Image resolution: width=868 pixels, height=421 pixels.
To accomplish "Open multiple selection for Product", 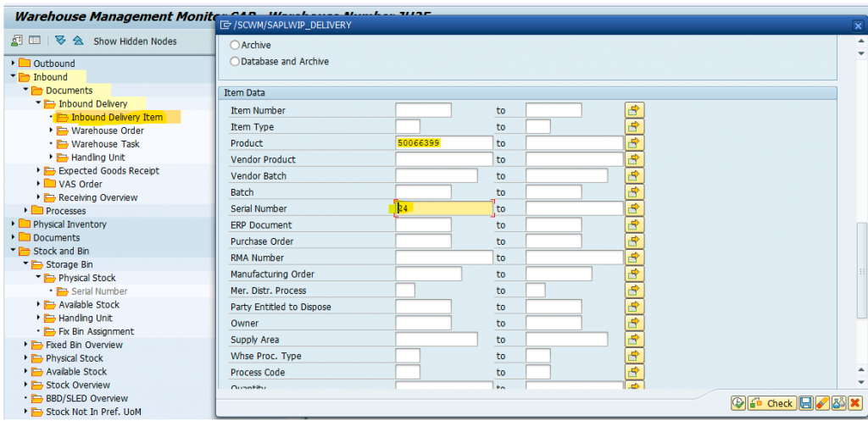I will point(634,142).
